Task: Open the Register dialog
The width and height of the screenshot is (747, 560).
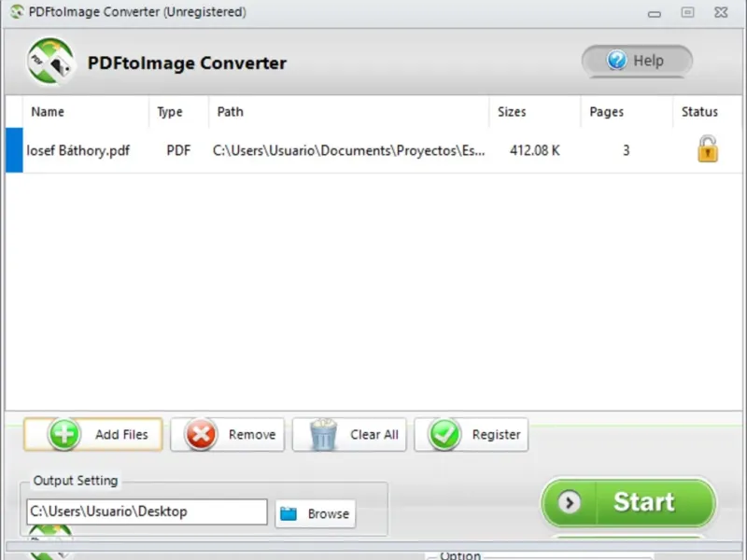Action: [472, 434]
